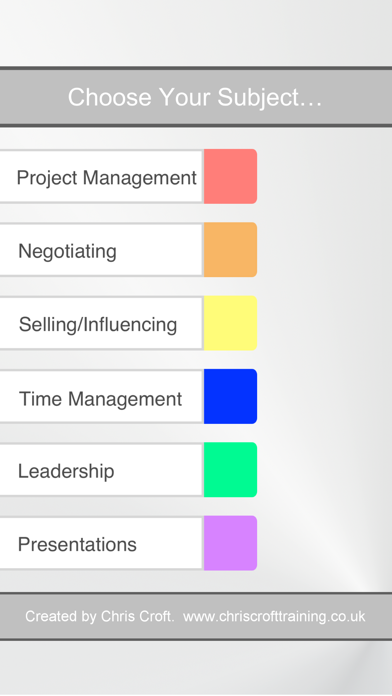
Task: Tap the purple Presentations color square
Action: pos(230,543)
